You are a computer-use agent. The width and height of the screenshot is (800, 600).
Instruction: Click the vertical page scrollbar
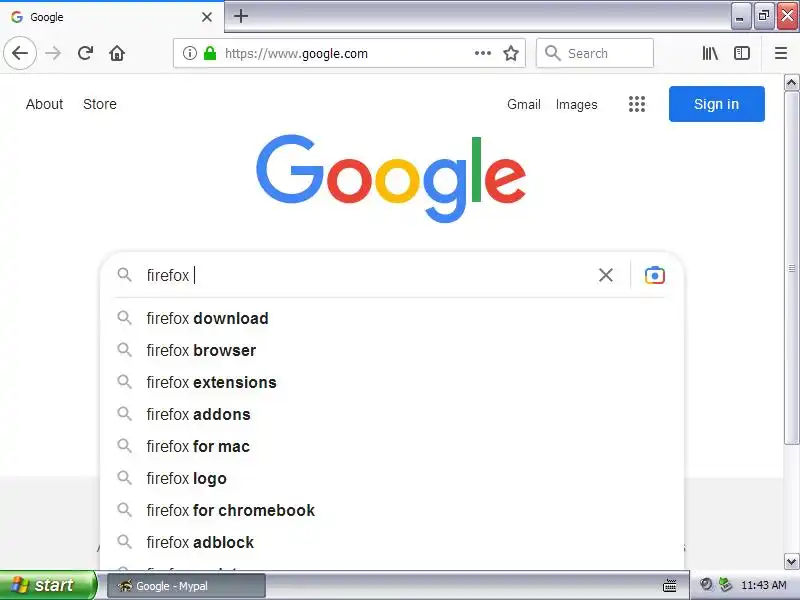tap(791, 300)
